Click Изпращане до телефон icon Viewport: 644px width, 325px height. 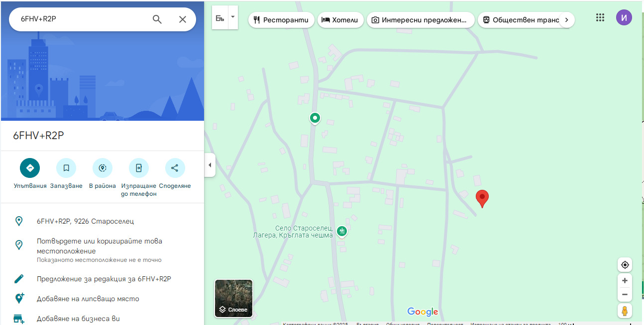click(x=138, y=168)
